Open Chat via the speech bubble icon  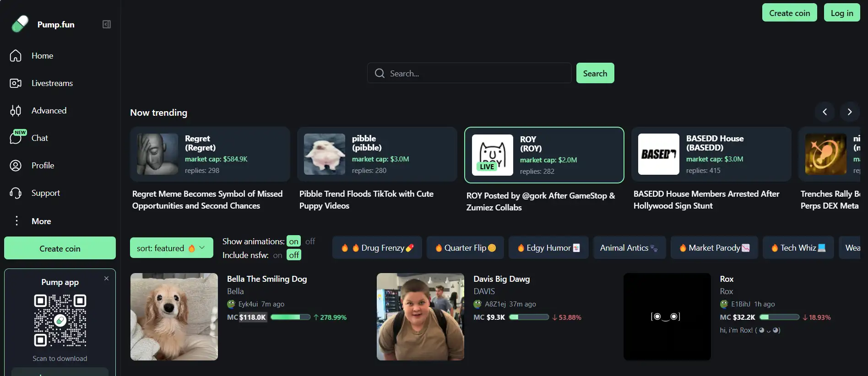click(x=16, y=138)
